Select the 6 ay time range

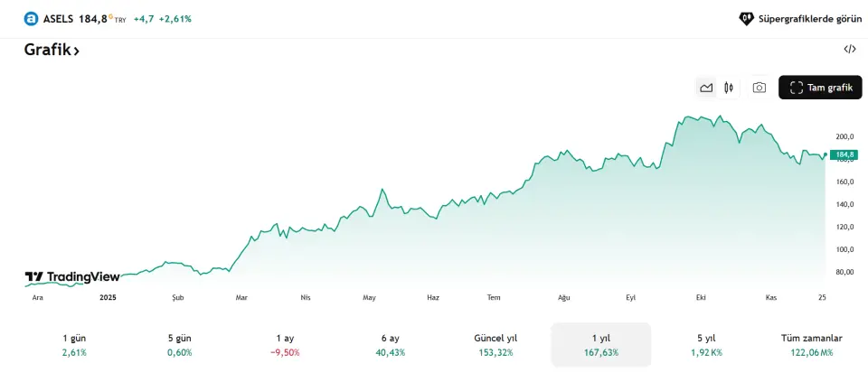click(x=391, y=344)
